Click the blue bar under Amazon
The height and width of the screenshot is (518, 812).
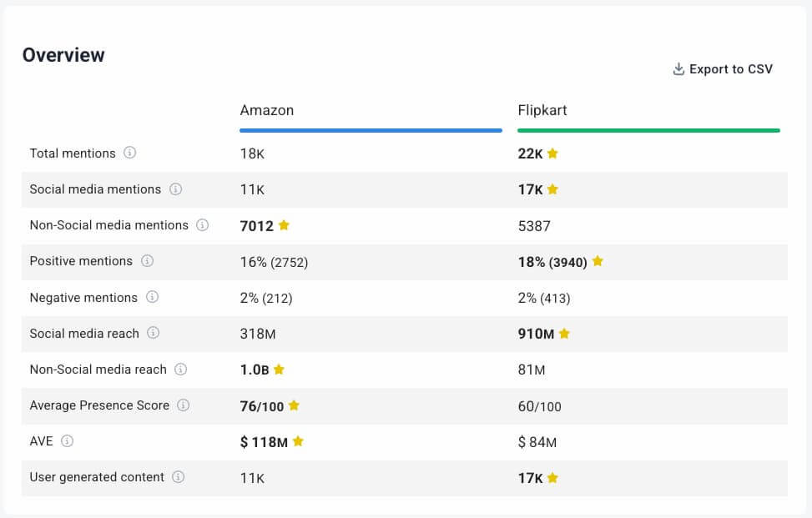pyautogui.click(x=371, y=130)
